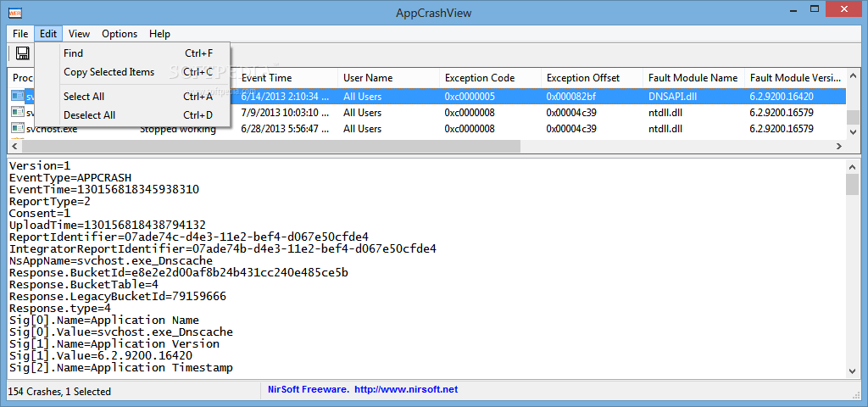
Task: Close the open Edit menu from menu bar
Action: (x=48, y=34)
